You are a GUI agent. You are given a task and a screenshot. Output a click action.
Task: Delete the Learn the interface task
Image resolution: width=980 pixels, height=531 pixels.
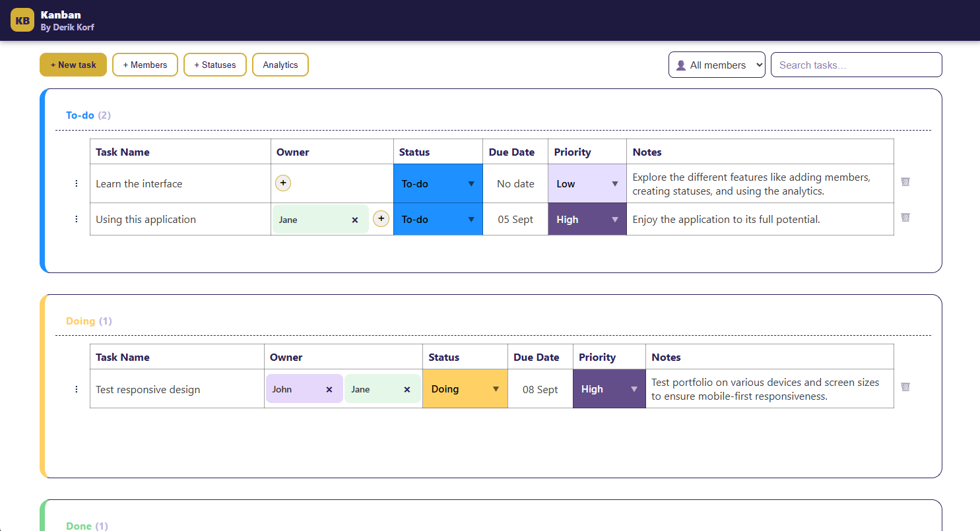[905, 181]
